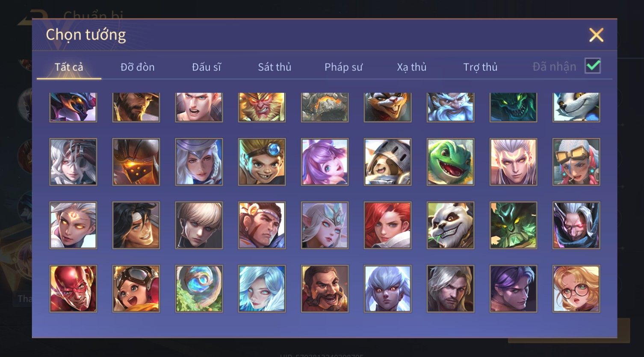The image size is (644, 357).
Task: Select the red Flash hero portrait
Action: point(73,289)
